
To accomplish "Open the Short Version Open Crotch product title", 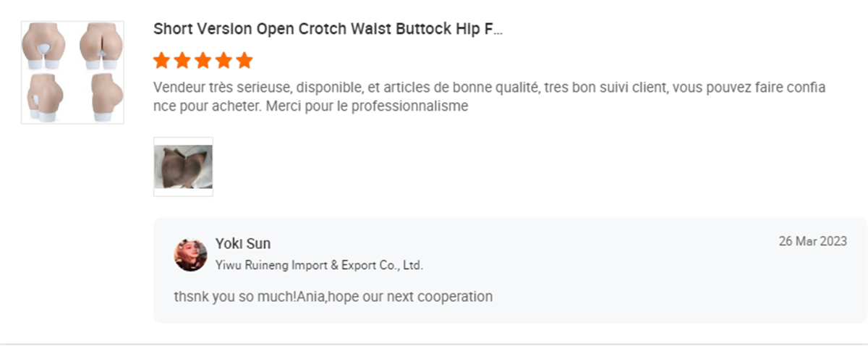I will pyautogui.click(x=328, y=29).
